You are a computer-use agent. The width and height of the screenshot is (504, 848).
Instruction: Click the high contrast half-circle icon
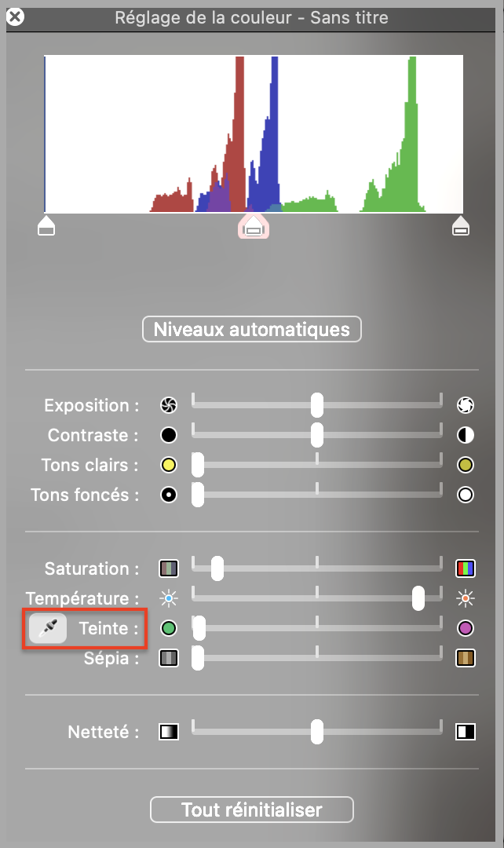[466, 435]
